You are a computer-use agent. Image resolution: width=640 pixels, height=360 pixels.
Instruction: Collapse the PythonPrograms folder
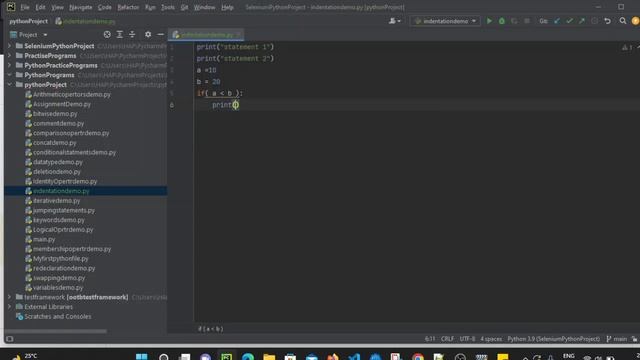click(9, 75)
